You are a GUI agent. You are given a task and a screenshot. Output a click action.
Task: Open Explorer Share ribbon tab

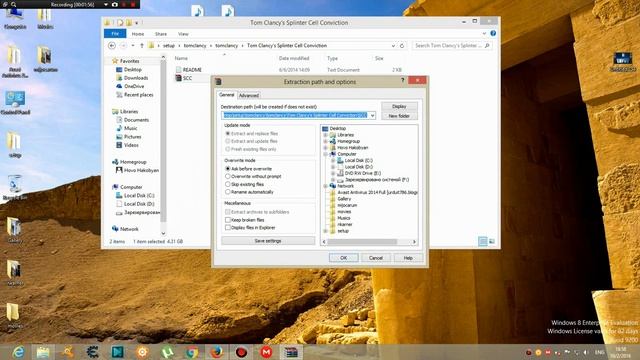click(160, 34)
